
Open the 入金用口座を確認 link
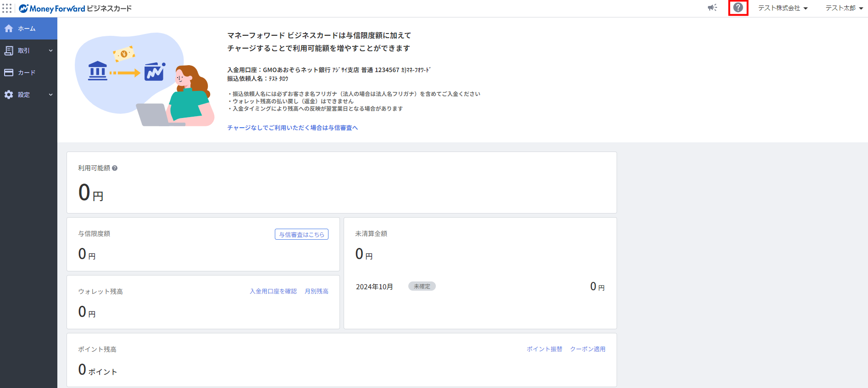(273, 291)
